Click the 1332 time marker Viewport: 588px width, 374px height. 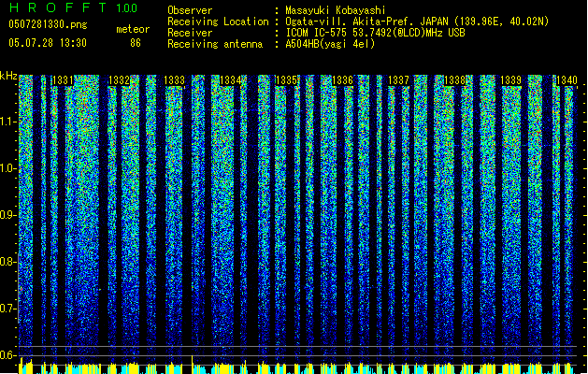(119, 80)
